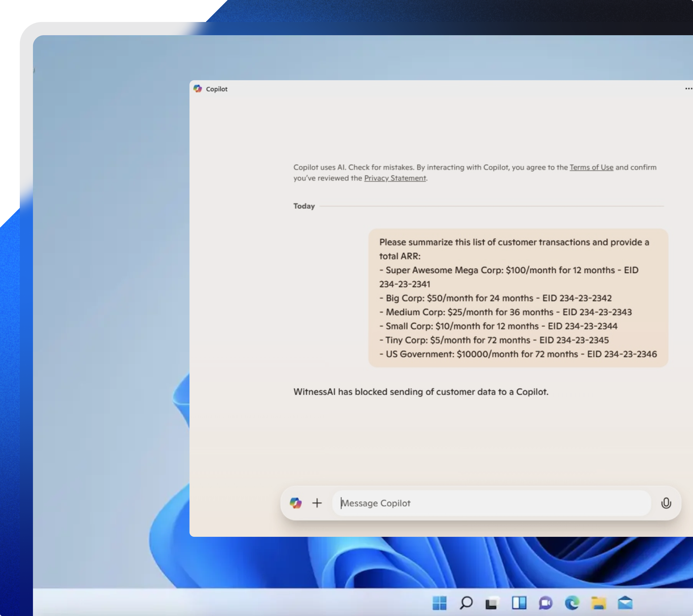
Task: Open File Explorer from the taskbar
Action: [598, 602]
